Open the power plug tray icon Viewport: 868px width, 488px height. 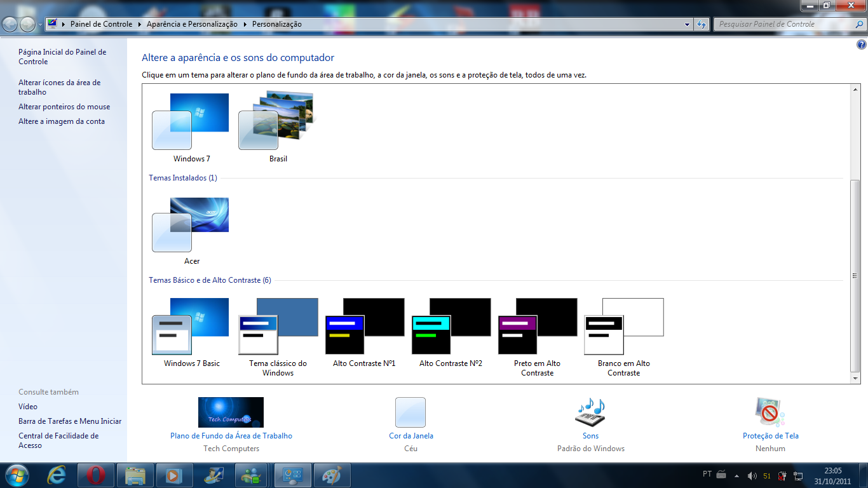pyautogui.click(x=783, y=476)
